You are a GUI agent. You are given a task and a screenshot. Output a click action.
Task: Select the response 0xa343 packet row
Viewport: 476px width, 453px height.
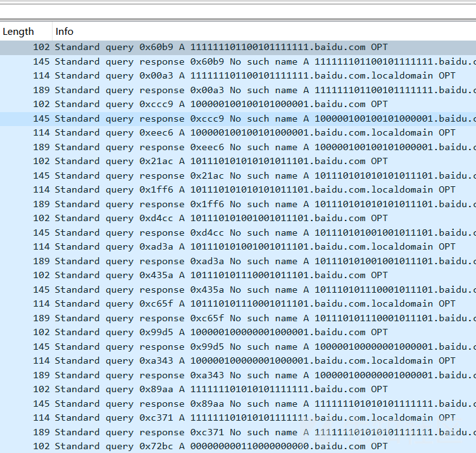coord(238,375)
